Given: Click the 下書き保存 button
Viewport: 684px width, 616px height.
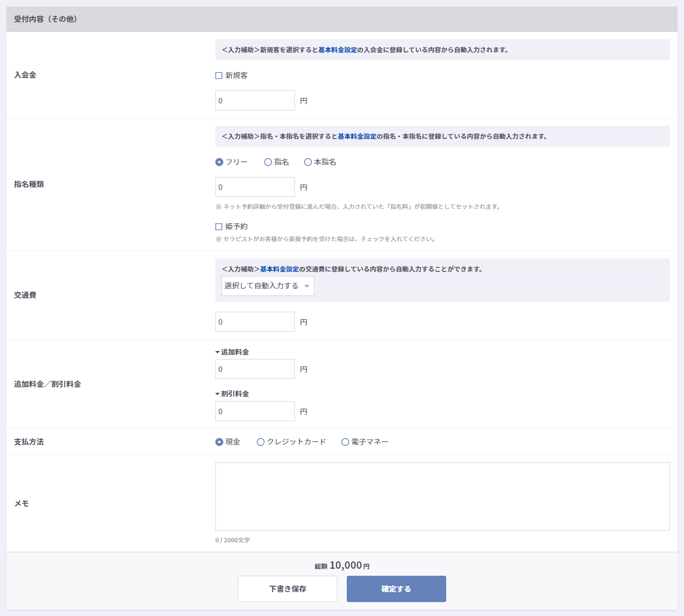Looking at the screenshot, I should [288, 589].
